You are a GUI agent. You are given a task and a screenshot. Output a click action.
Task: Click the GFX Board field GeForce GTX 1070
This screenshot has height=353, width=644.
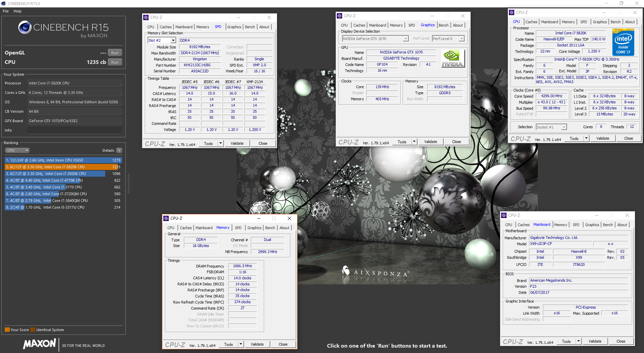[75, 121]
